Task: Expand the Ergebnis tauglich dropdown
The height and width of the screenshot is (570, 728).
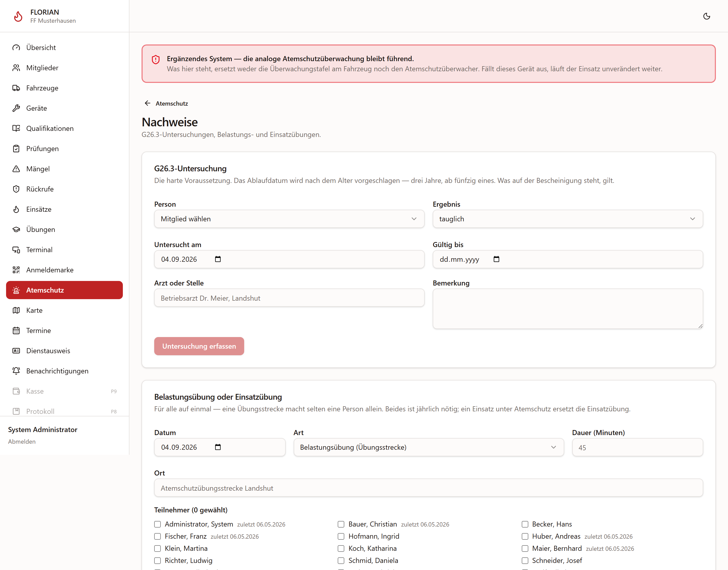Action: click(567, 219)
